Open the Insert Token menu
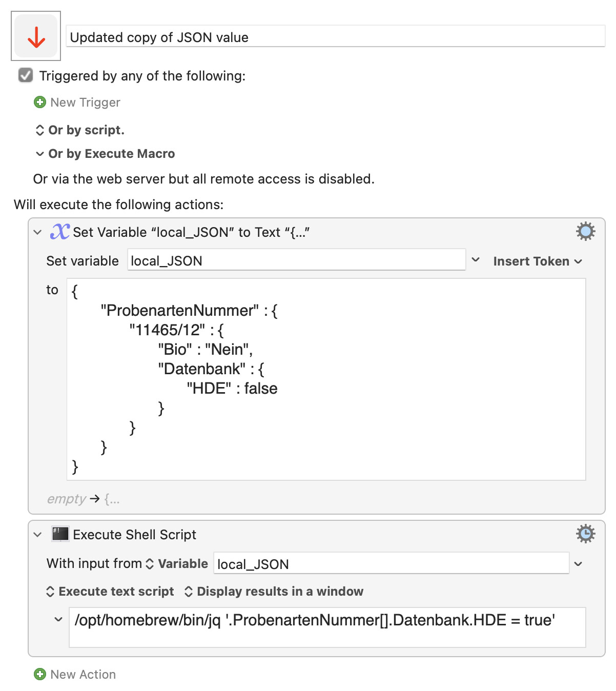 tap(537, 261)
